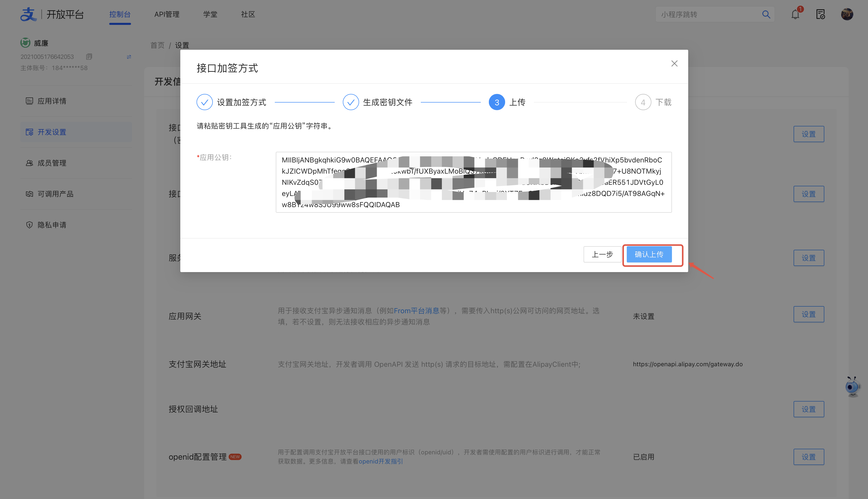This screenshot has height=499, width=868.
Task: Click the 首页 breadcrumb link
Action: pos(157,45)
